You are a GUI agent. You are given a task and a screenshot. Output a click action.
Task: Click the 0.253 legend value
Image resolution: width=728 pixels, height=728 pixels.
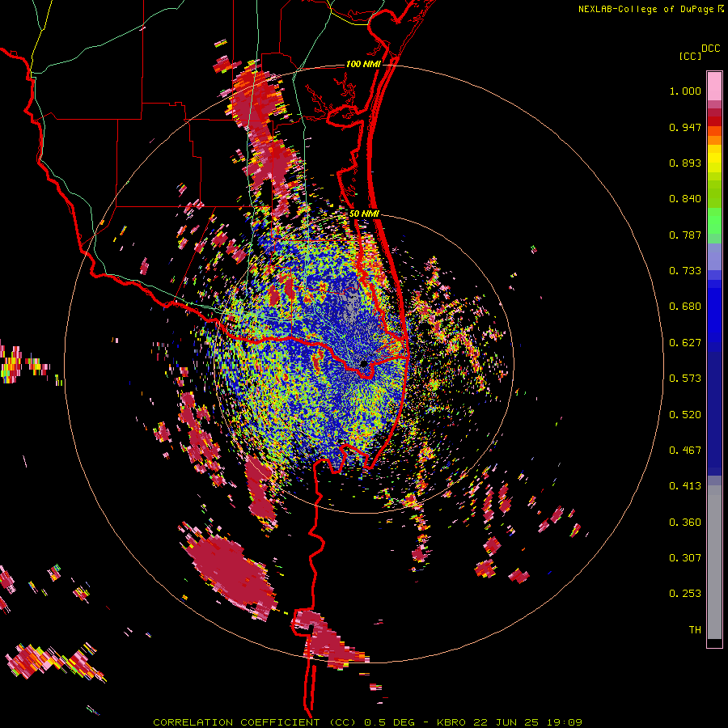tap(685, 594)
